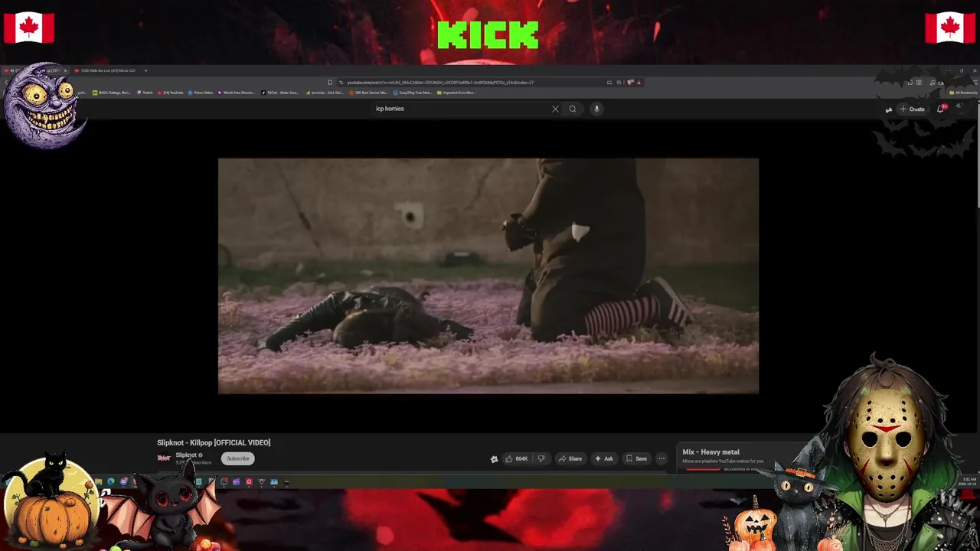Open the 'Imported from Mic...' bookmarks folder
This screenshot has width=980, height=551.
coord(456,93)
